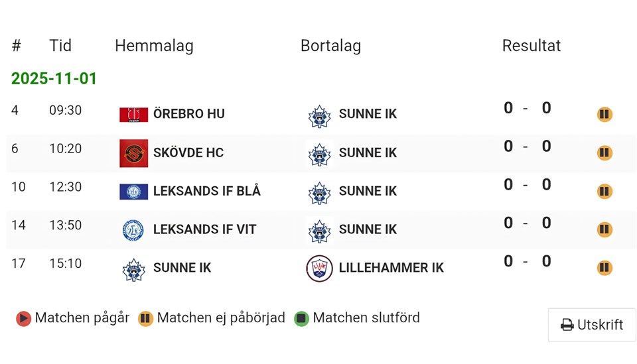Click the green Matchen slutförd legend icon
Screen dimensions: 637x364
coord(301,319)
